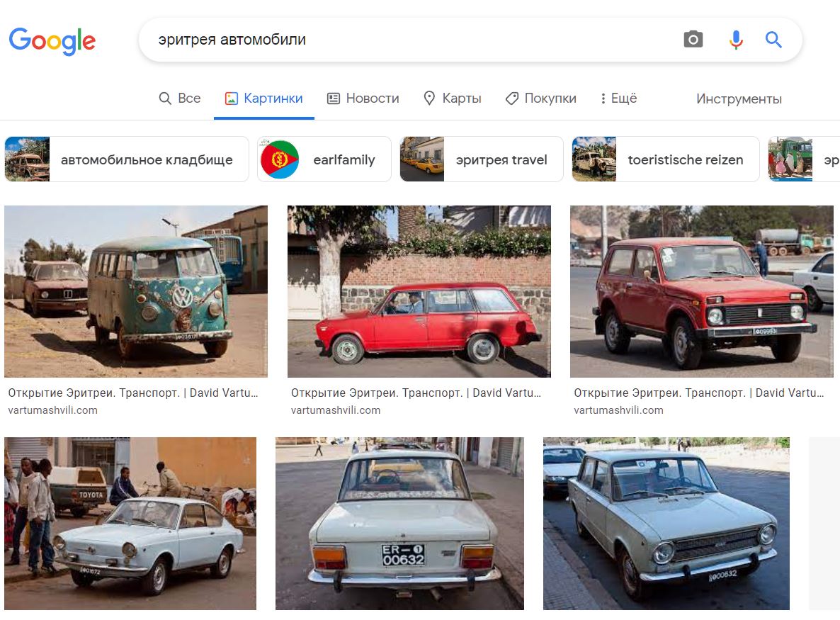Open the red Lada Niva image
Screen dimensions: 840x620
pos(702,291)
